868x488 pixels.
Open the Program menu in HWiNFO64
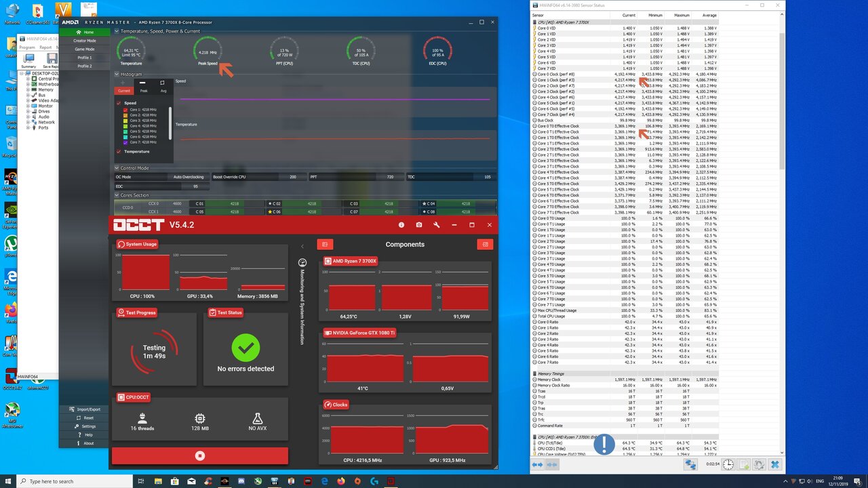tap(27, 47)
